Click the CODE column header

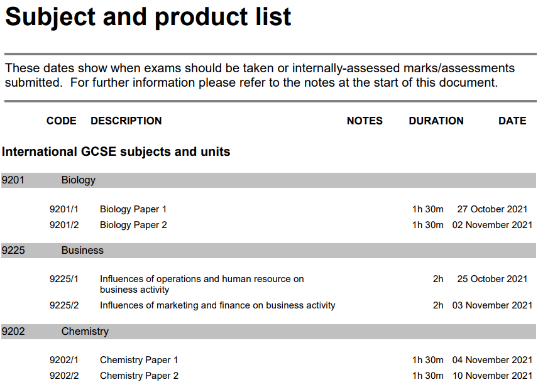point(62,121)
